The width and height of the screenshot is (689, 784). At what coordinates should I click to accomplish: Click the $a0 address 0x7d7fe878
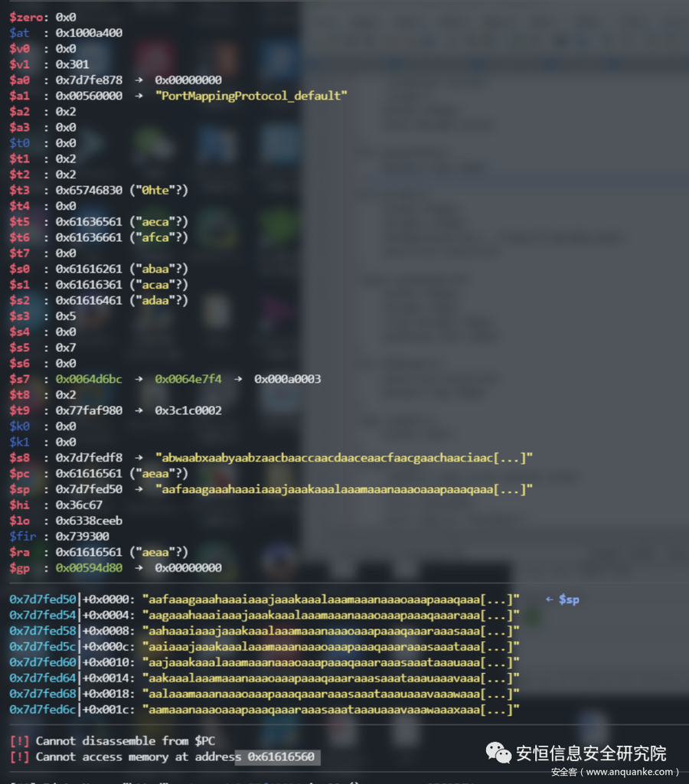(89, 80)
